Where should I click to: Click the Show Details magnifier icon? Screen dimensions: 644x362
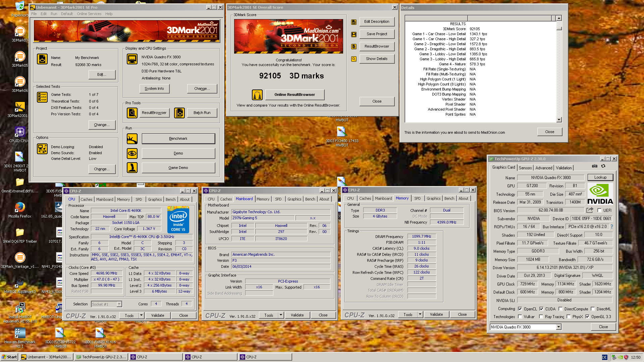(354, 59)
